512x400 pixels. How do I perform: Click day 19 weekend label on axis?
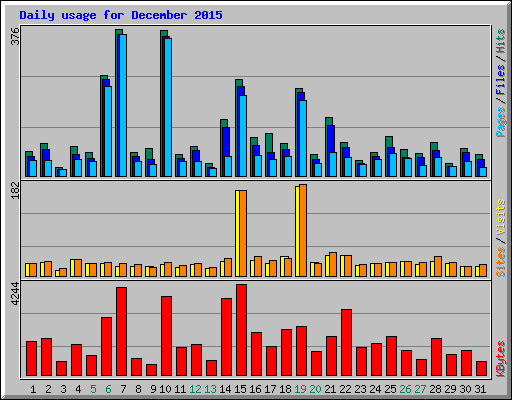point(300,389)
